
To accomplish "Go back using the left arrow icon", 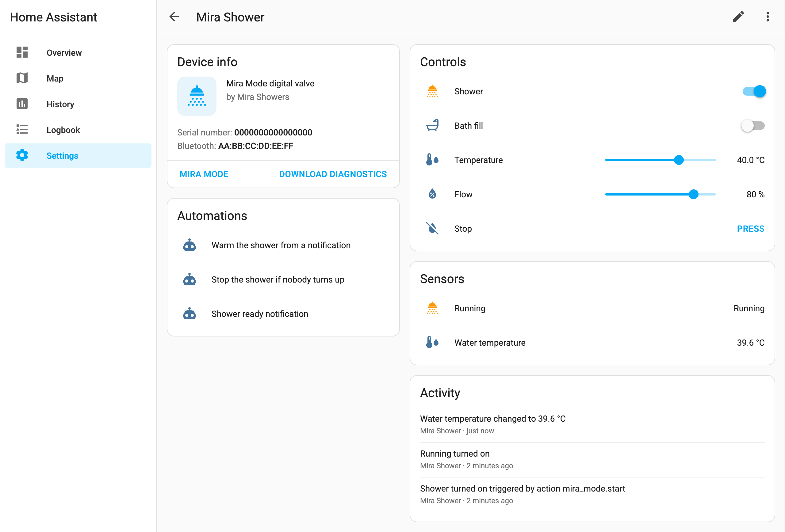I will (174, 17).
